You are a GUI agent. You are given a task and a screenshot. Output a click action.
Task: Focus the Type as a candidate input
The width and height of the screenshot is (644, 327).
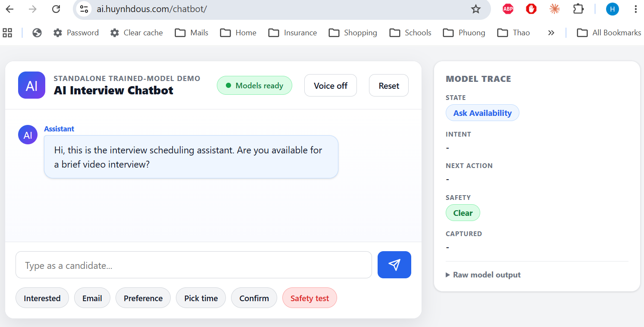[x=194, y=265]
